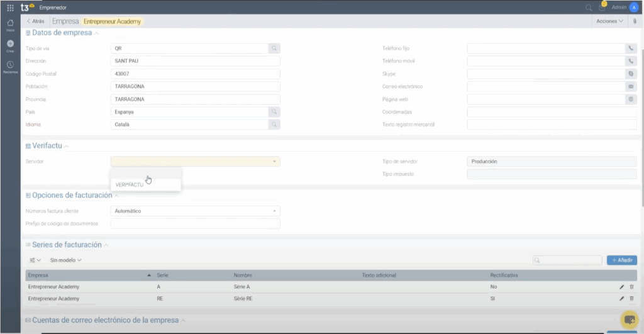Open Números factura cliente dropdown
This screenshot has width=644, height=334.
click(195, 211)
